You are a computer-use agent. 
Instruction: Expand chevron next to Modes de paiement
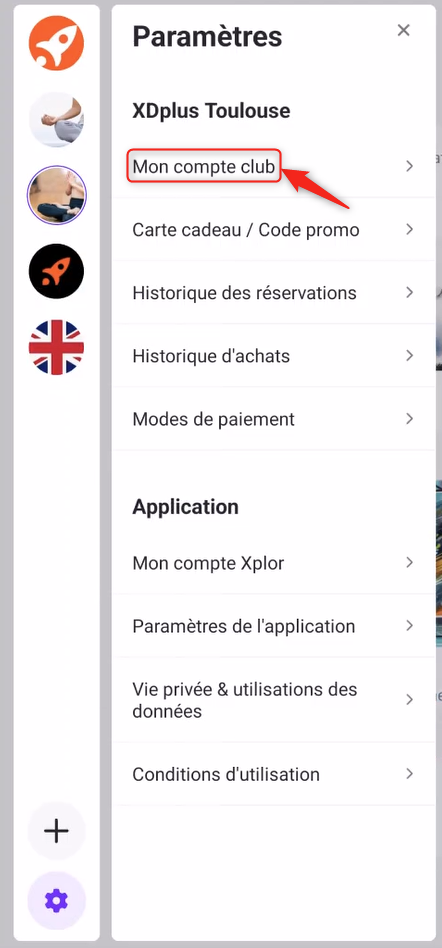[409, 418]
